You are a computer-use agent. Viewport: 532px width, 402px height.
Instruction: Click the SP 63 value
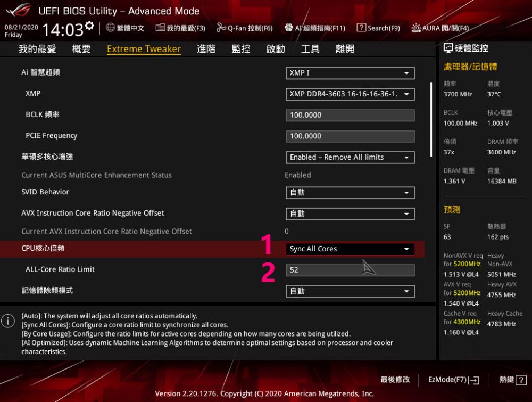coord(447,237)
